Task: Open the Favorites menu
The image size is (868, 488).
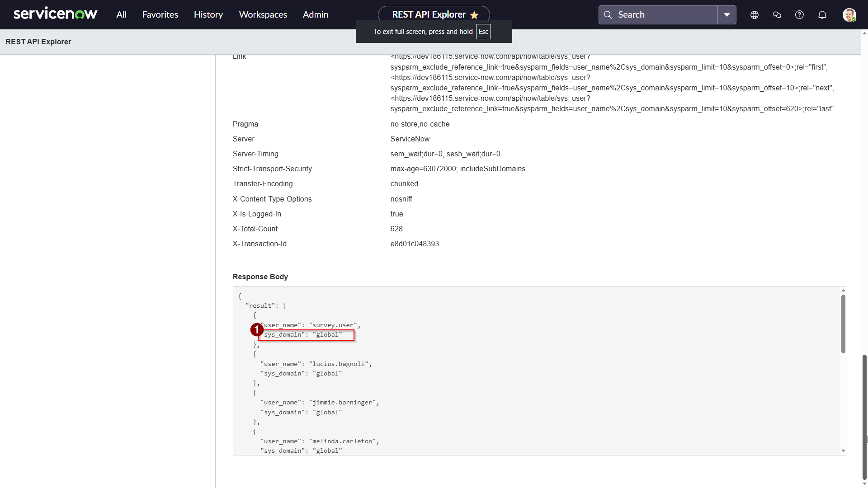Action: [x=160, y=15]
